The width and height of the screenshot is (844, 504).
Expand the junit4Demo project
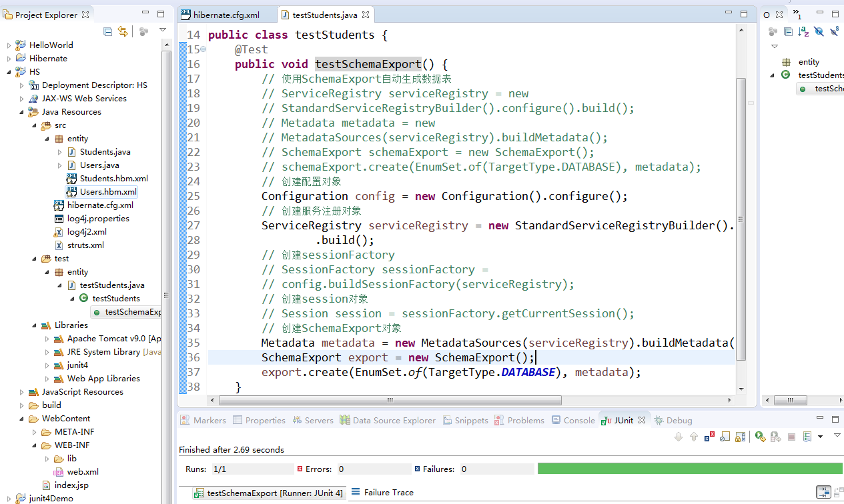coord(9,499)
